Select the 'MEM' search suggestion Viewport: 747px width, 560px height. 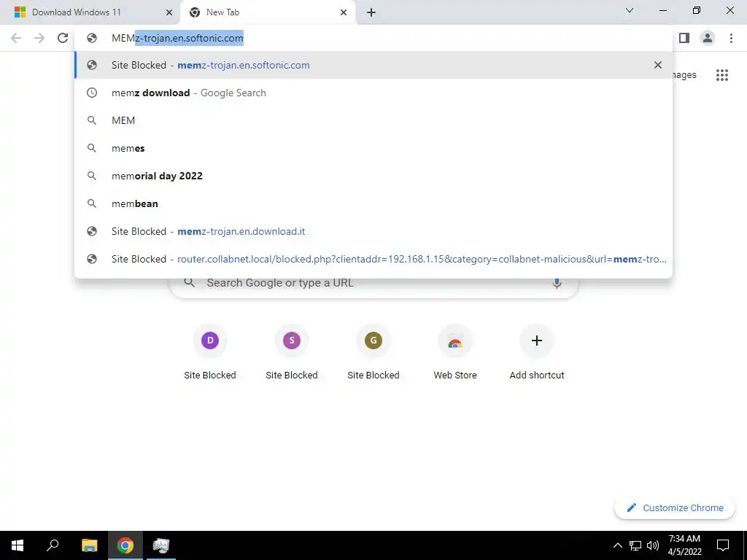coord(373,120)
